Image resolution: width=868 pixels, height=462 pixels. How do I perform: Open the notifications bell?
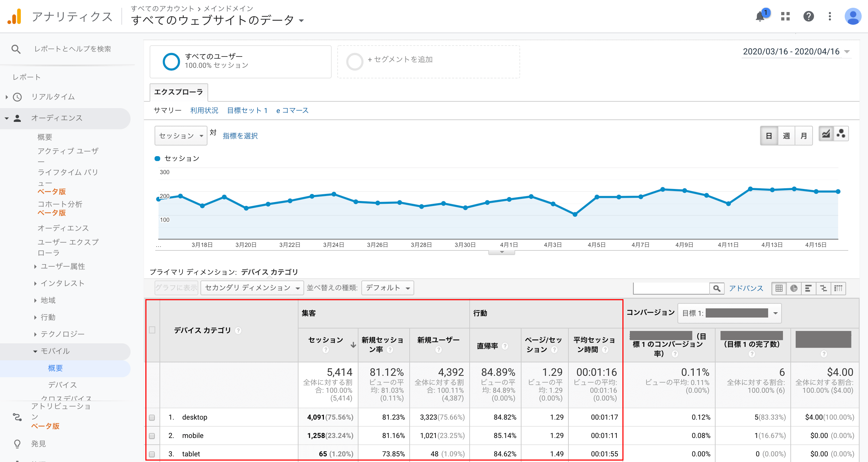tap(760, 17)
